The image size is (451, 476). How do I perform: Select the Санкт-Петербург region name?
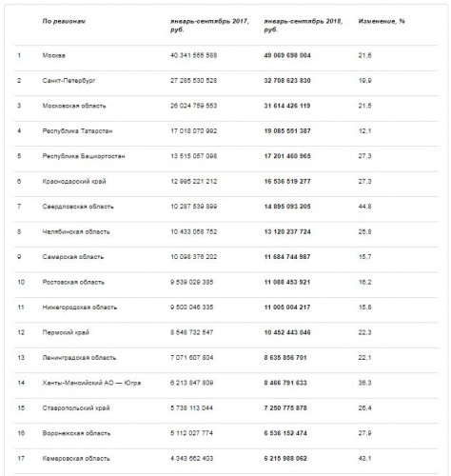click(69, 81)
